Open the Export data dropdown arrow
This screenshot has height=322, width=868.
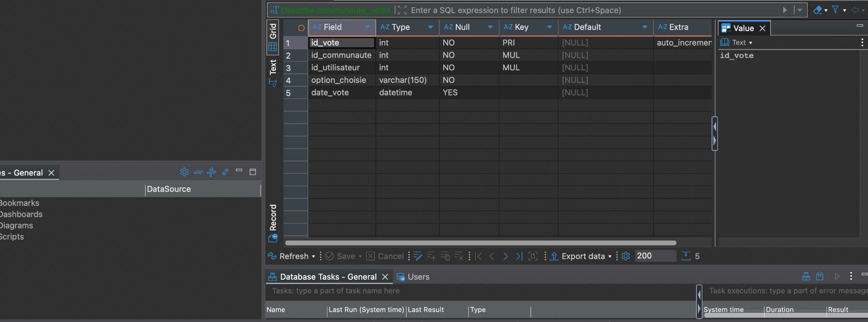pos(609,257)
